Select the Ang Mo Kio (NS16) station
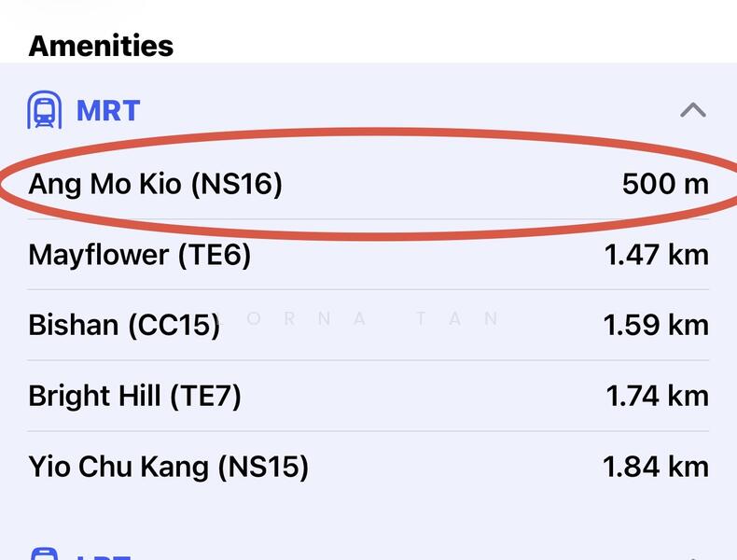Image resolution: width=737 pixels, height=560 pixels. (155, 184)
